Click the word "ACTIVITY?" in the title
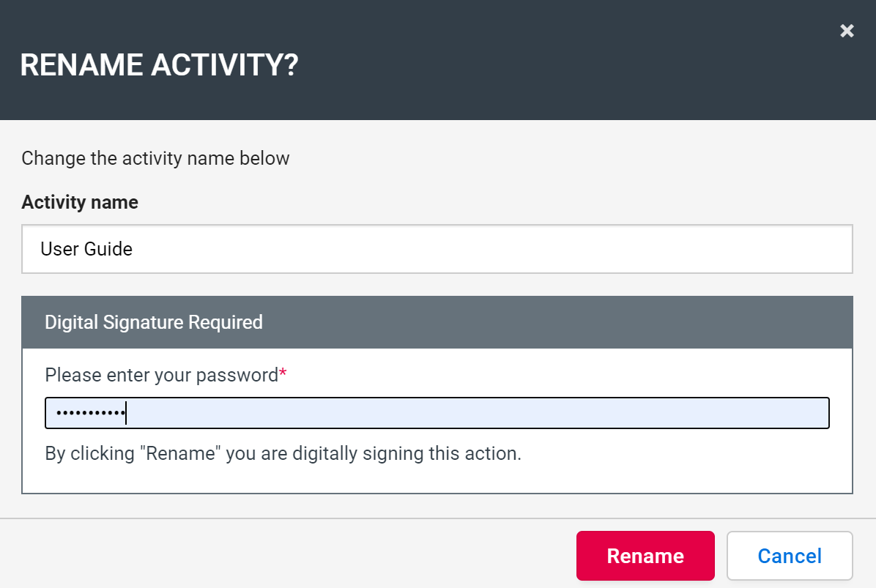This screenshot has height=588, width=876. tap(225, 65)
